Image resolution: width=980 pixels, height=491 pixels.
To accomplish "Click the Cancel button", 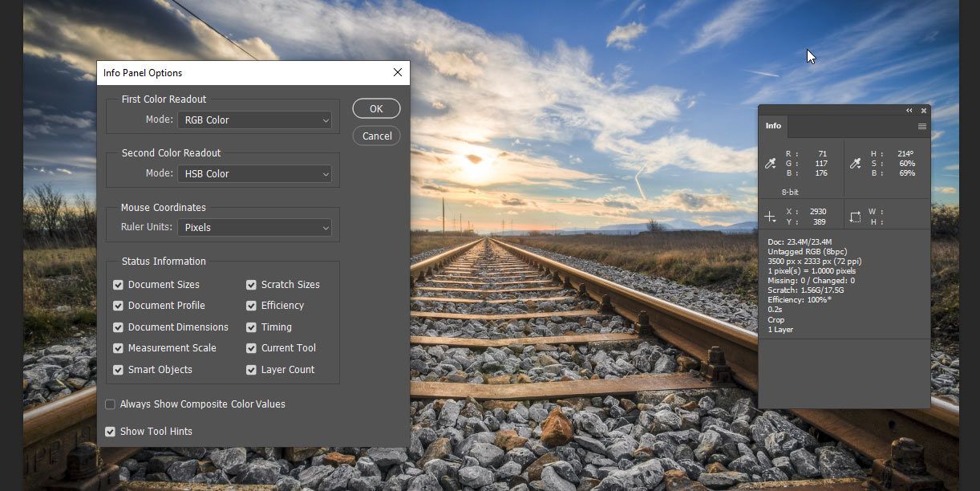I will (376, 136).
